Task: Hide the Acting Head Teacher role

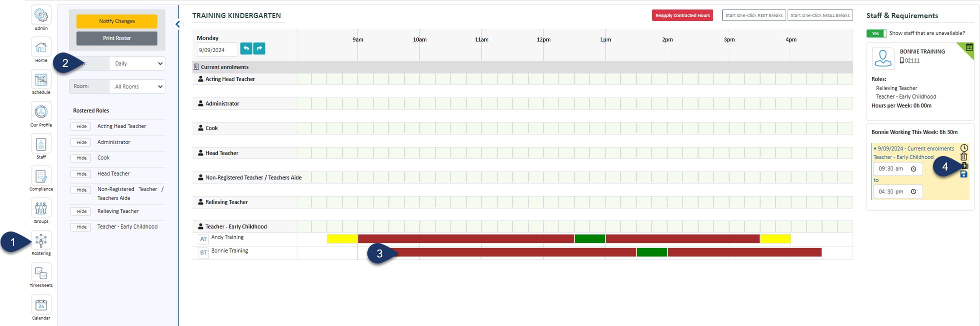Action: [82, 126]
